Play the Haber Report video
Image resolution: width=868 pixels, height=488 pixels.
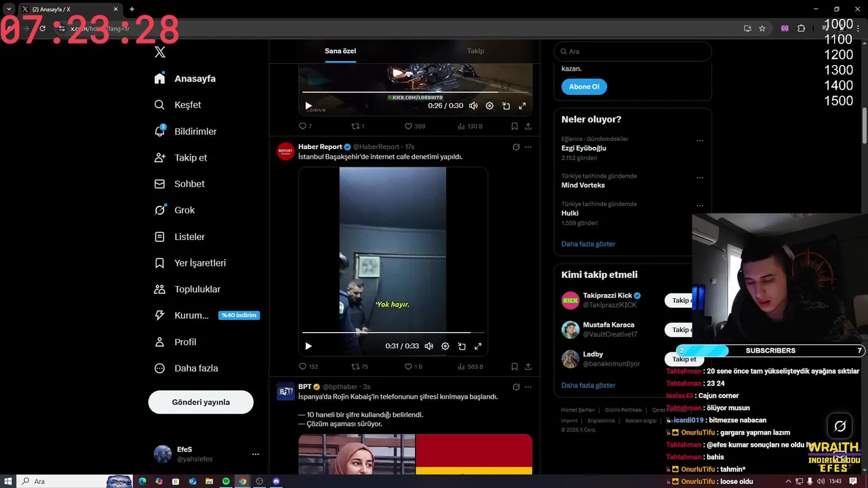pyautogui.click(x=309, y=346)
